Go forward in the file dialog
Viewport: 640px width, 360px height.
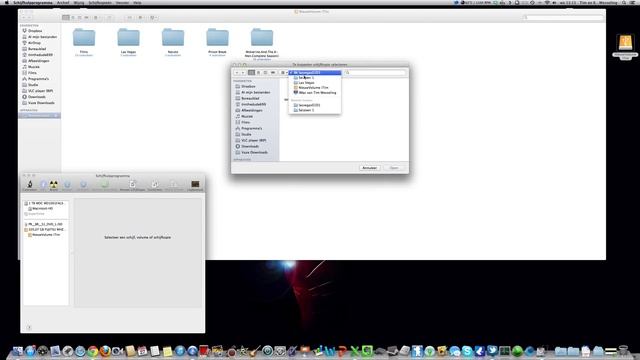click(x=243, y=72)
